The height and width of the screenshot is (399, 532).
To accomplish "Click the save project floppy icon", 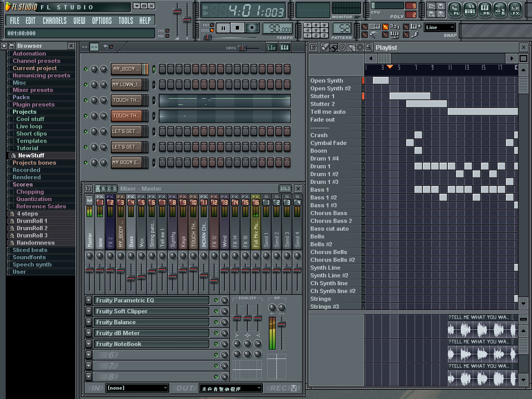I will [x=441, y=6].
